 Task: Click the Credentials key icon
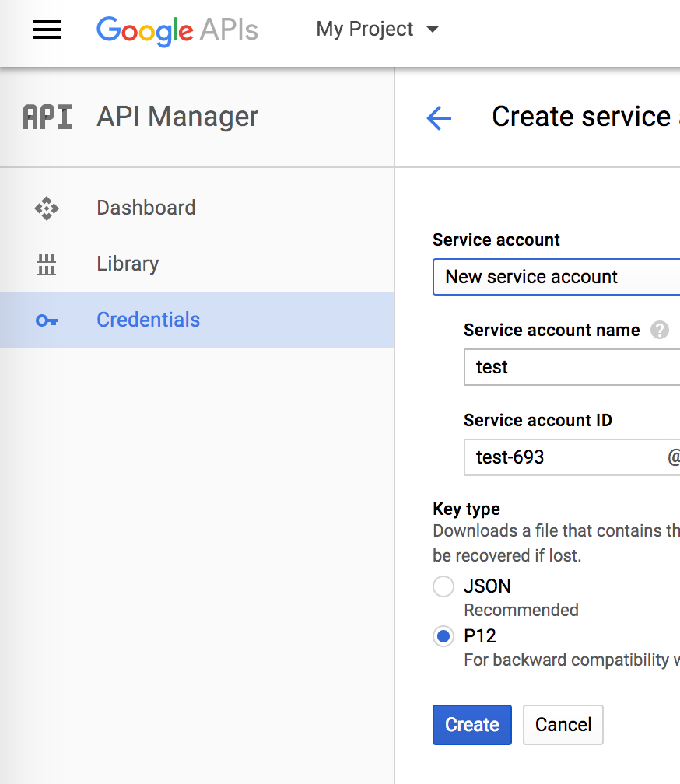pos(47,320)
